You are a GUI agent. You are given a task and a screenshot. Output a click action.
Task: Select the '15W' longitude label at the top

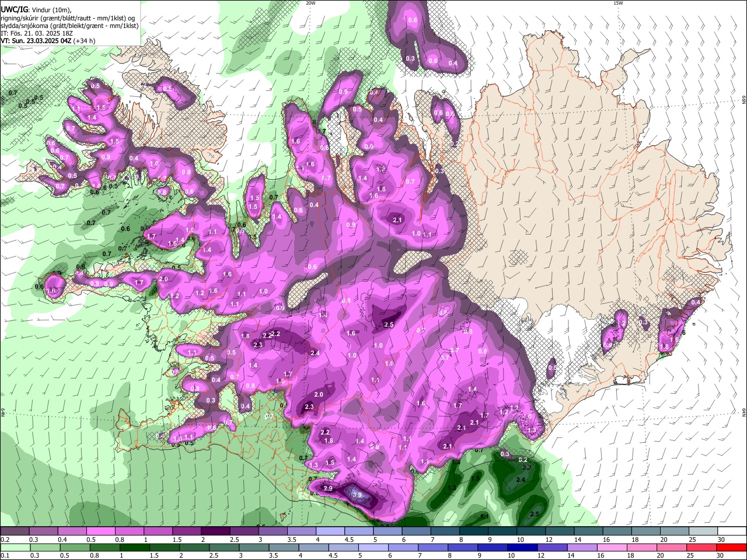tap(617, 3)
